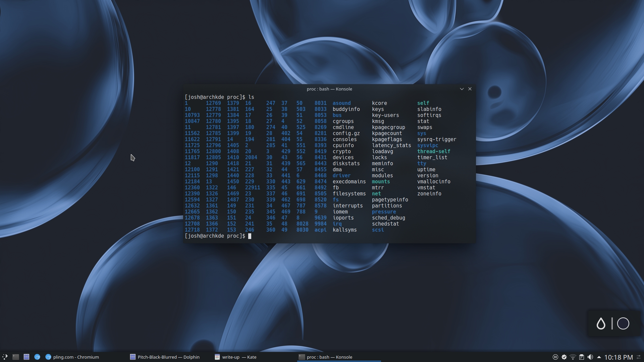This screenshot has height=362, width=644.
Task: Click the media pause tray icon
Action: tap(555, 357)
